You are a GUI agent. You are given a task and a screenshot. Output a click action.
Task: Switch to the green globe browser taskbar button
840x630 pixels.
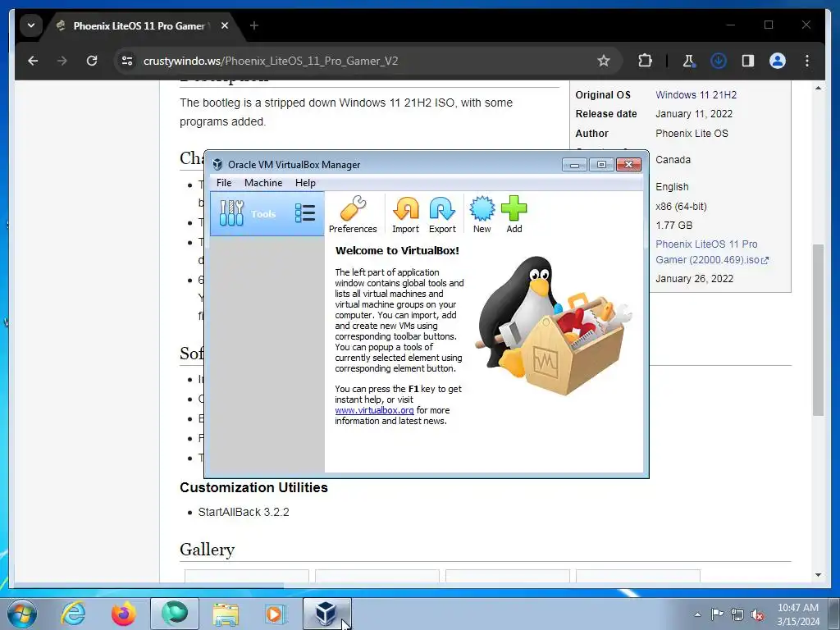pyautogui.click(x=175, y=614)
